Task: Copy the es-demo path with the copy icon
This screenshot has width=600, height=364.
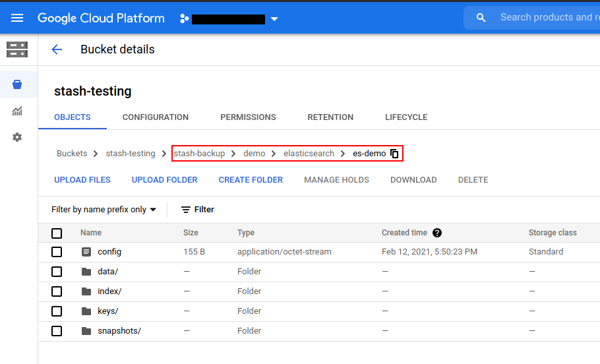Action: [394, 154]
